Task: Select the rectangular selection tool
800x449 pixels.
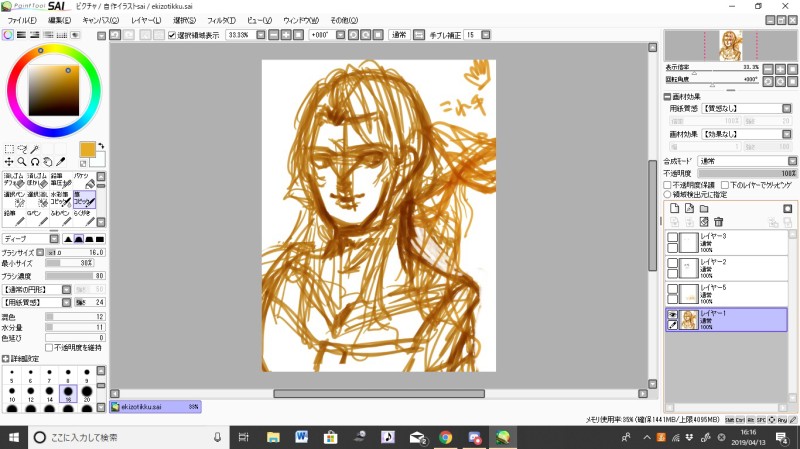Action: [x=9, y=149]
